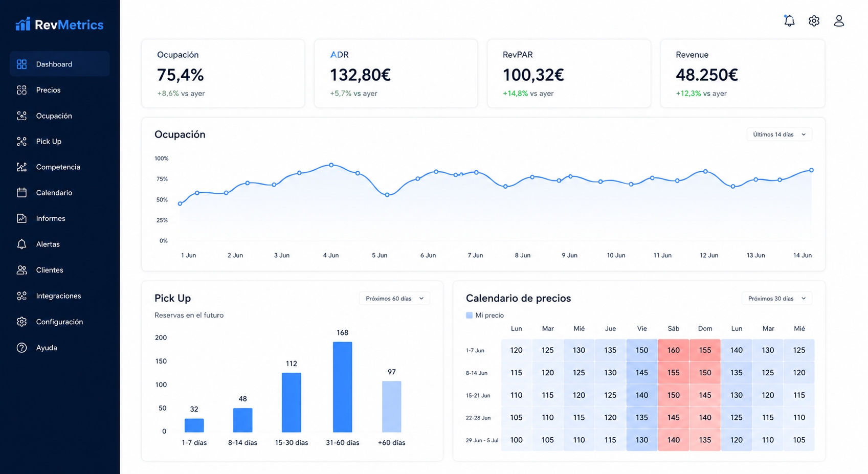Open settings gear in top header
The height and width of the screenshot is (474, 868).
(x=814, y=20)
